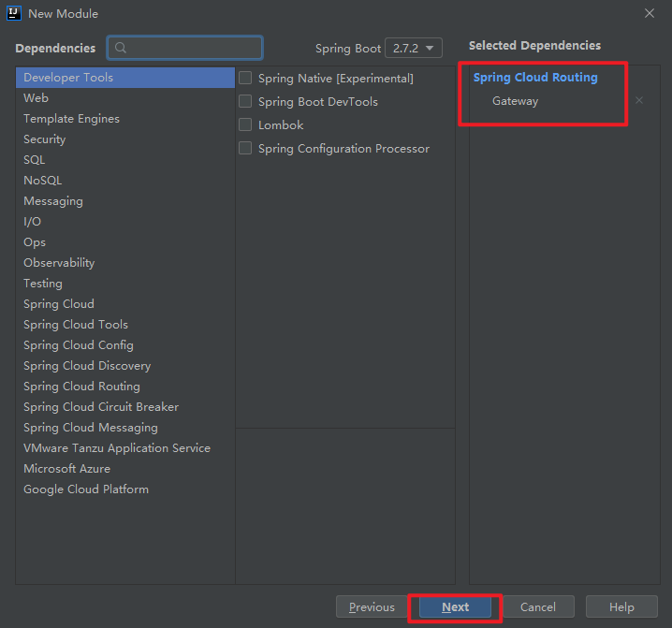The width and height of the screenshot is (672, 628).
Task: Go back with the Previous button
Action: tap(372, 607)
